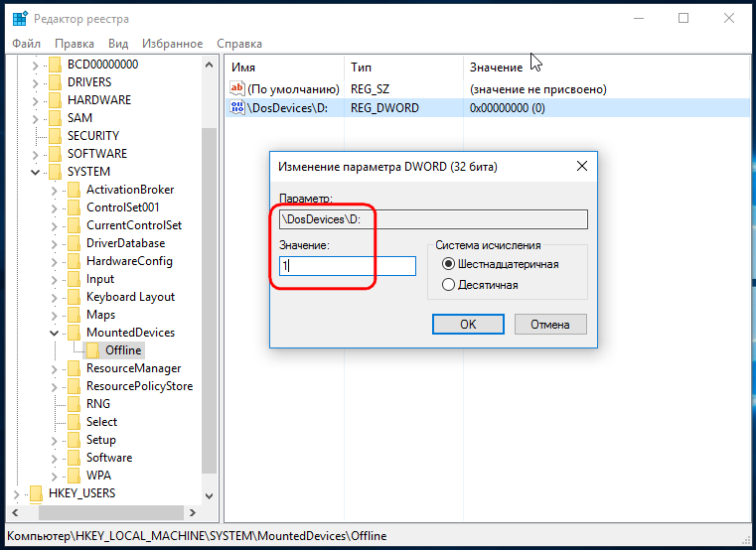The height and width of the screenshot is (550, 756).
Task: Click the MountedDevices folder icon
Action: point(75,333)
